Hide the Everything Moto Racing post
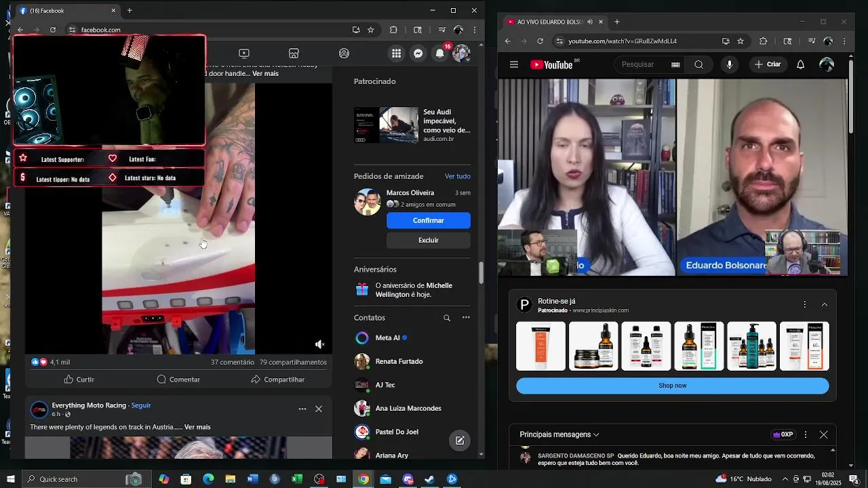 point(319,409)
